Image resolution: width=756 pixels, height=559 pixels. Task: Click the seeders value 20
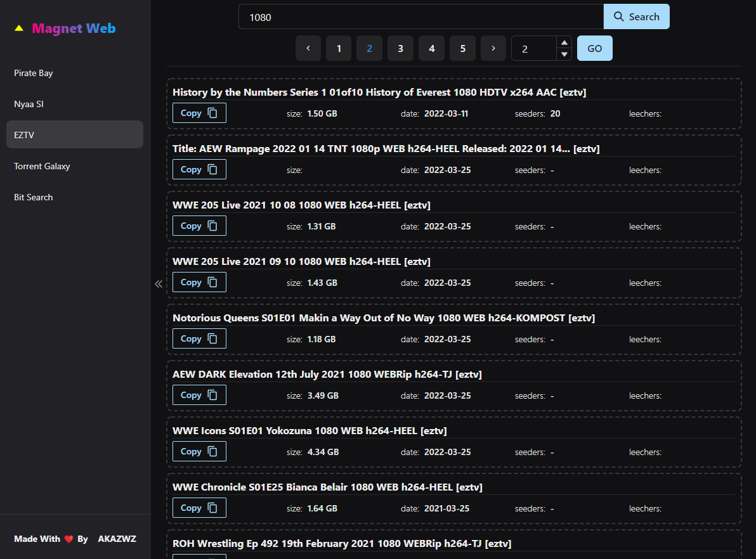coord(556,113)
